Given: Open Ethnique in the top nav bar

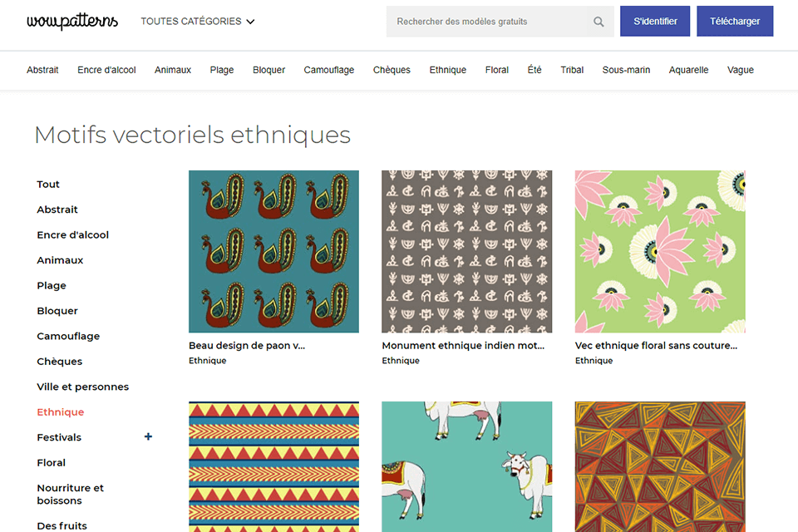Looking at the screenshot, I should point(448,70).
